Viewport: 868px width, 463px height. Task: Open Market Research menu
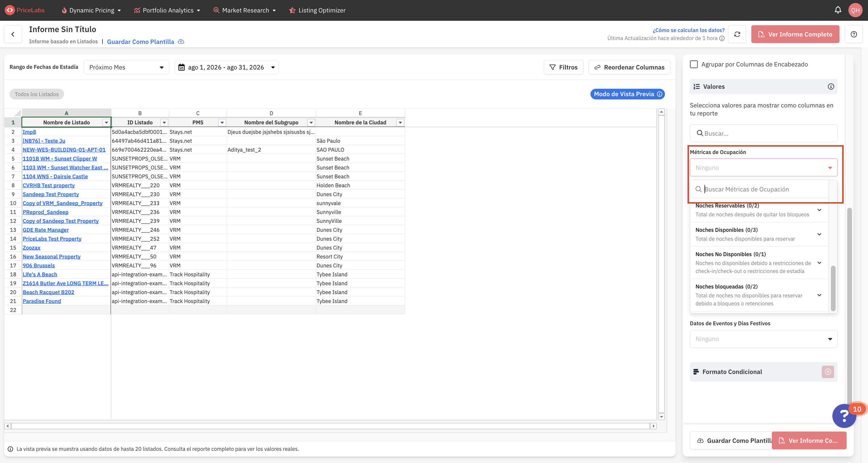pos(245,10)
